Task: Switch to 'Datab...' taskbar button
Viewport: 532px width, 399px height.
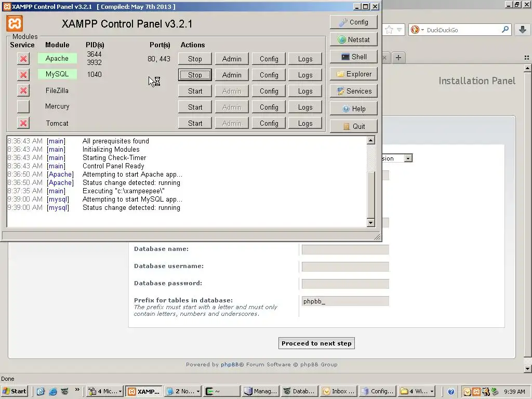Action: tap(300, 391)
